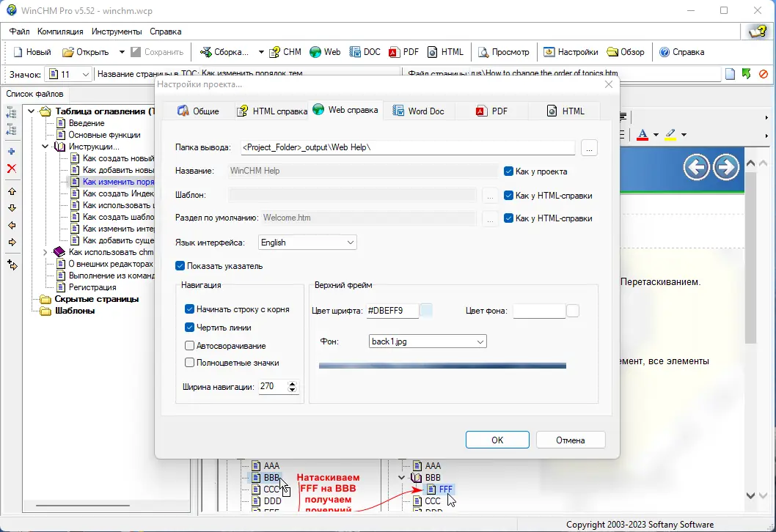Move topic left with sidebar arrow
776x532 pixels.
[x=12, y=226]
